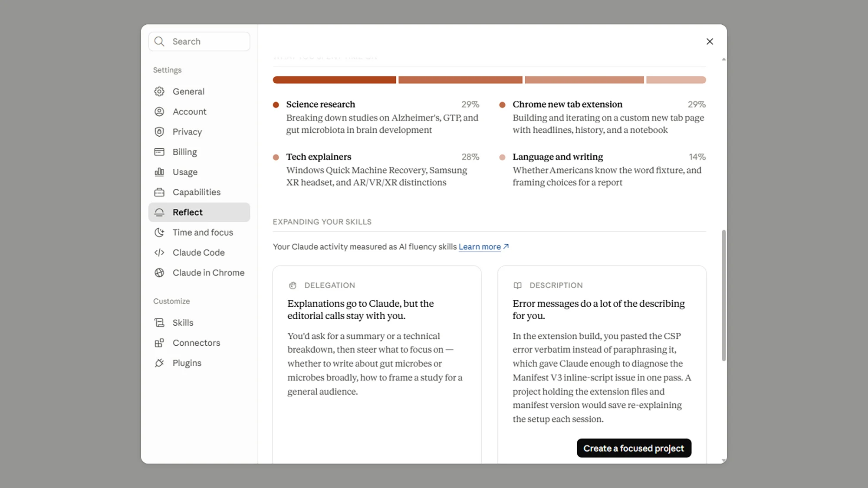Click the Time and focus moon icon
The image size is (868, 488).
coord(159,233)
